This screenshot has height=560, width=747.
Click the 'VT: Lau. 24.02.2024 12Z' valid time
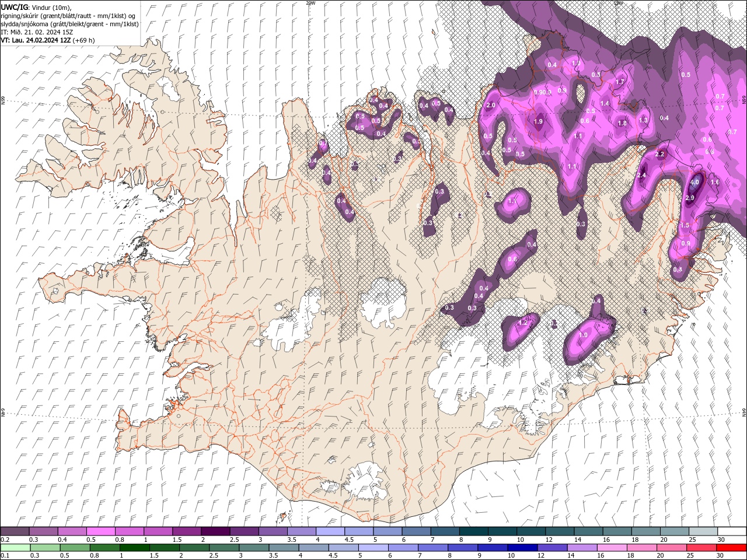pos(36,40)
